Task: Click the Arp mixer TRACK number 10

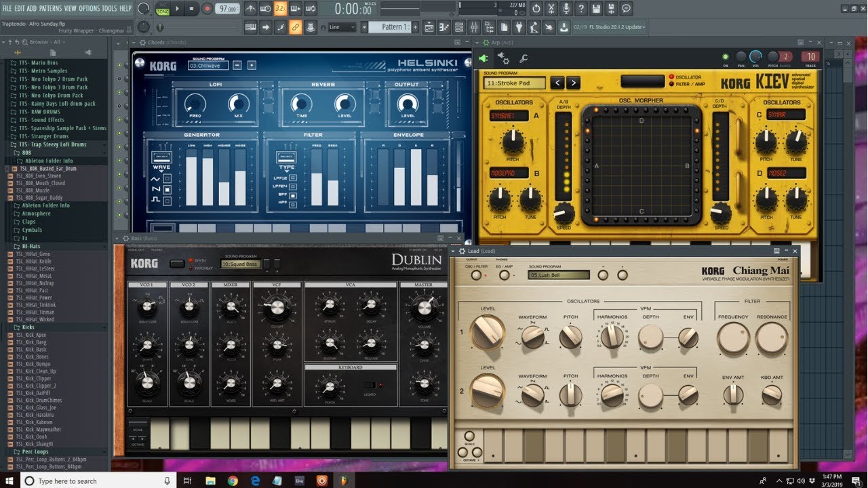Action: (810, 57)
